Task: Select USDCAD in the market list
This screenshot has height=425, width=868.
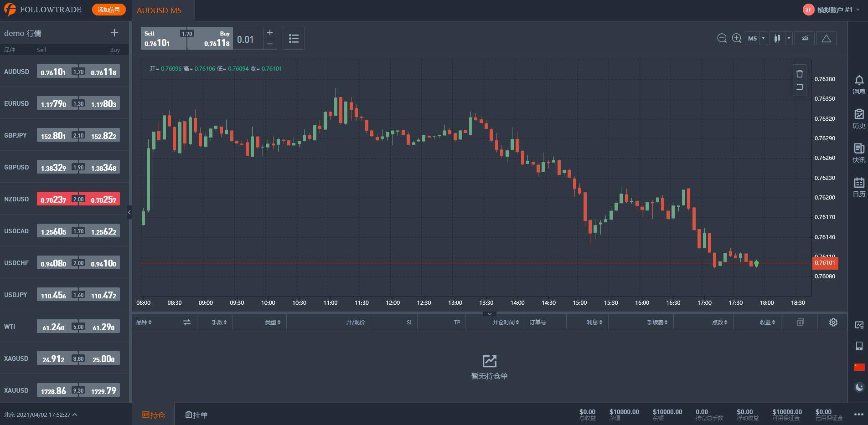Action: point(16,231)
